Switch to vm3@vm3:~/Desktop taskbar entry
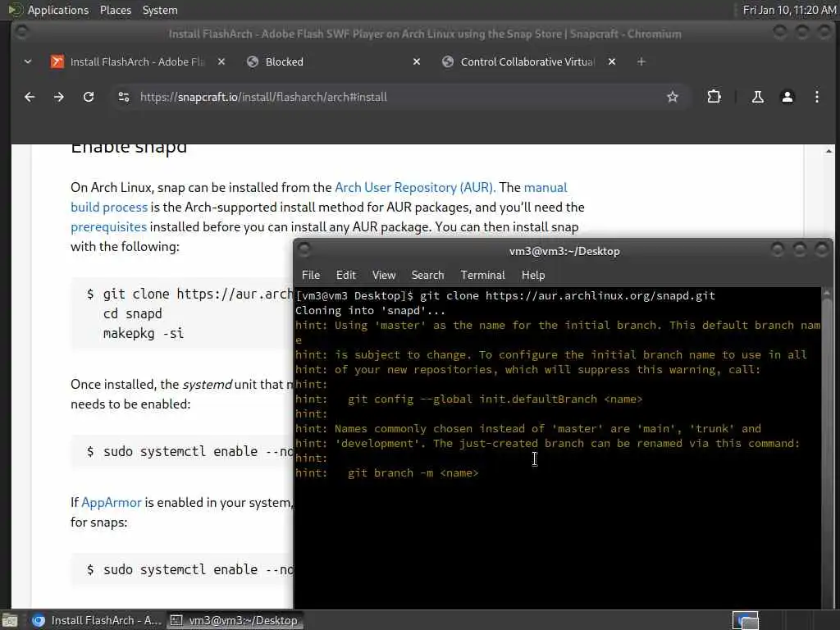The height and width of the screenshot is (630, 840). (x=234, y=620)
